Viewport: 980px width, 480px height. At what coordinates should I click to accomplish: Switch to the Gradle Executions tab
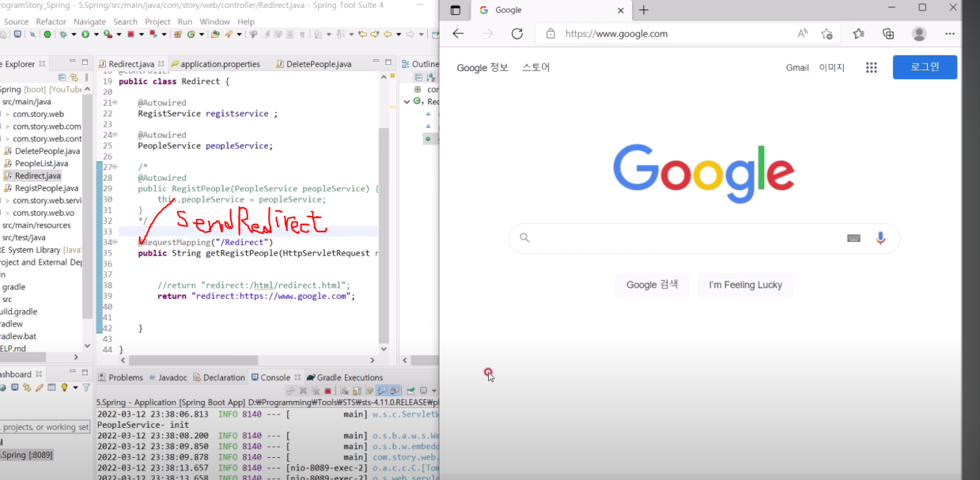pyautogui.click(x=344, y=377)
